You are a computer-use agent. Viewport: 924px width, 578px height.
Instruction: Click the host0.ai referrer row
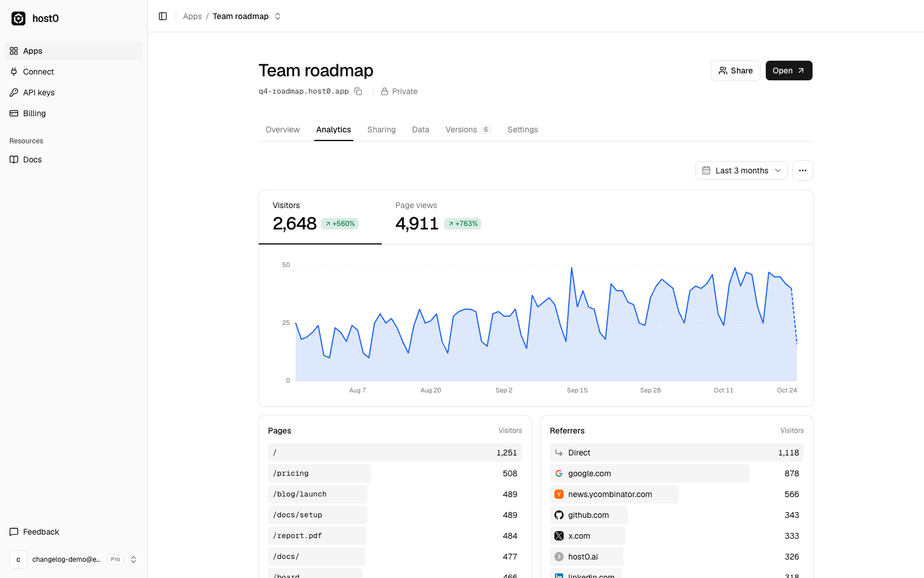point(677,557)
